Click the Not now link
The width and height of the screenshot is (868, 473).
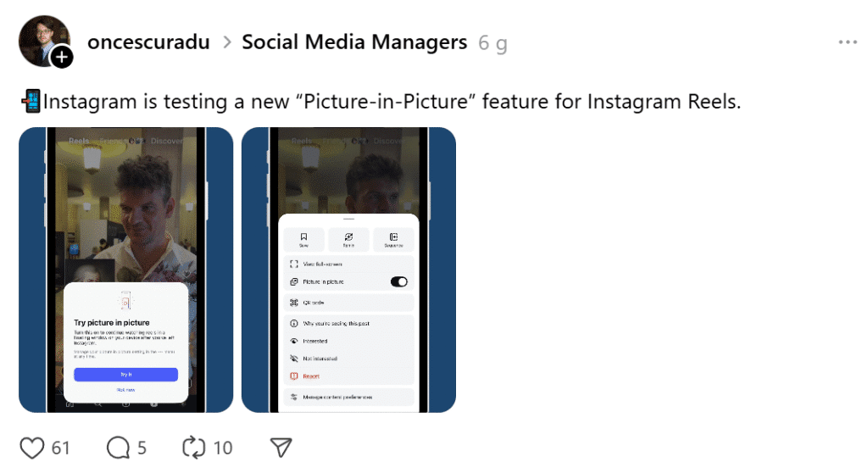coord(125,389)
